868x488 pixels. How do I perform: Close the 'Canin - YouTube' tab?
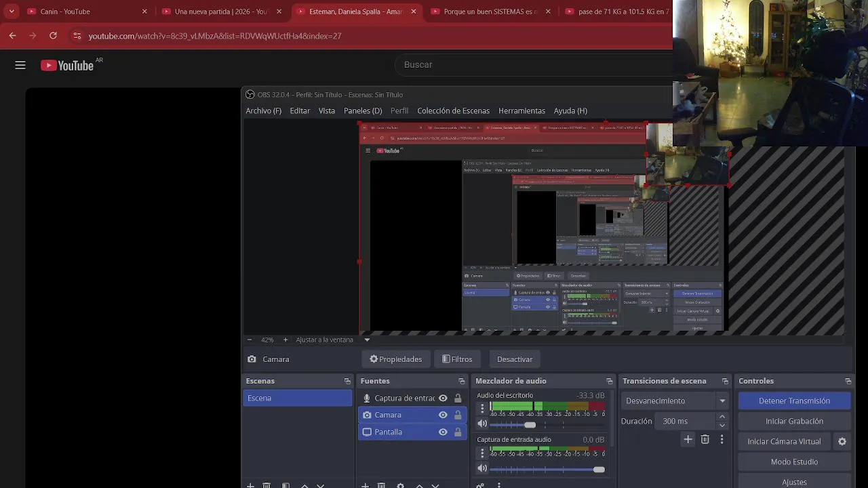click(x=144, y=12)
